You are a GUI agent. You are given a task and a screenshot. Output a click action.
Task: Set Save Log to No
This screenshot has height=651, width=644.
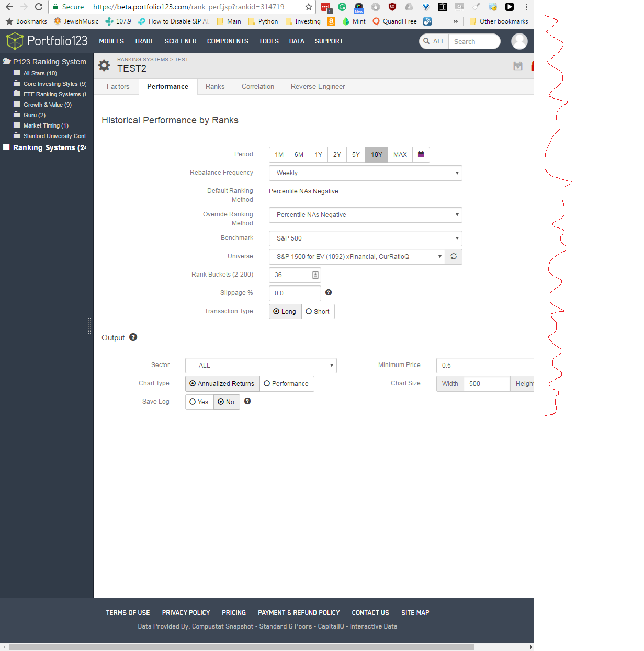[227, 402]
